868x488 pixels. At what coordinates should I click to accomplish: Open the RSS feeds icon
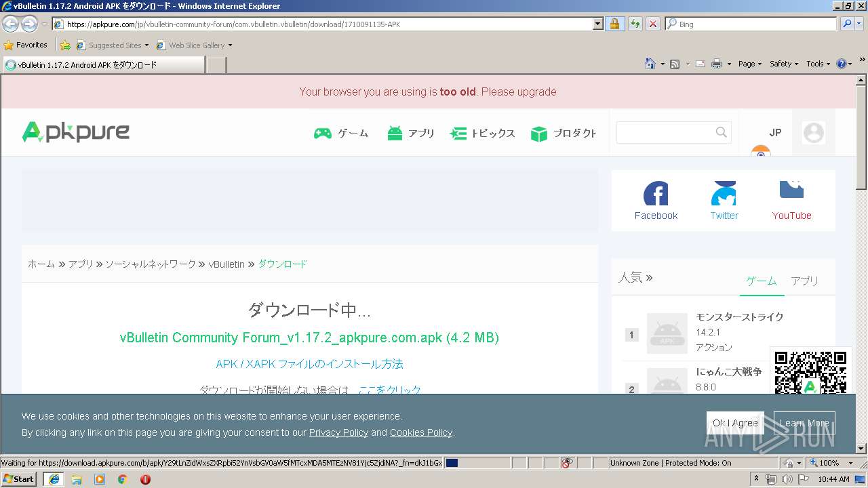675,64
